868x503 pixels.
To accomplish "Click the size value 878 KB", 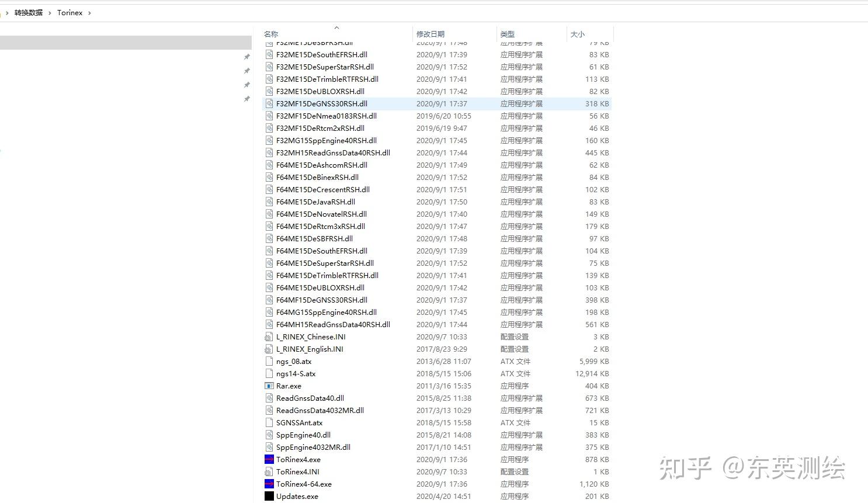I will (597, 459).
